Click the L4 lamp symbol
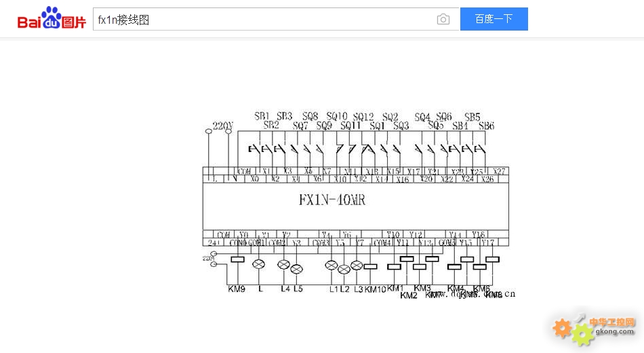The height and width of the screenshot is (353, 644). (284, 264)
